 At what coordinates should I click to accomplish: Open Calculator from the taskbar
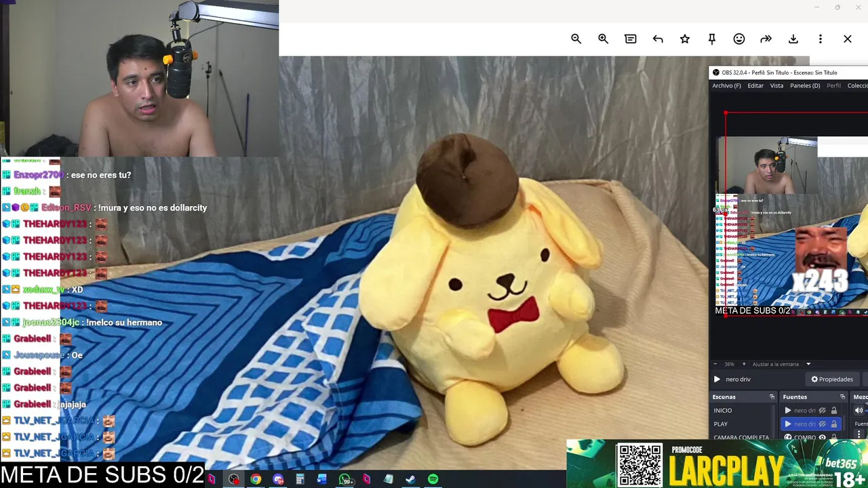coord(300,479)
